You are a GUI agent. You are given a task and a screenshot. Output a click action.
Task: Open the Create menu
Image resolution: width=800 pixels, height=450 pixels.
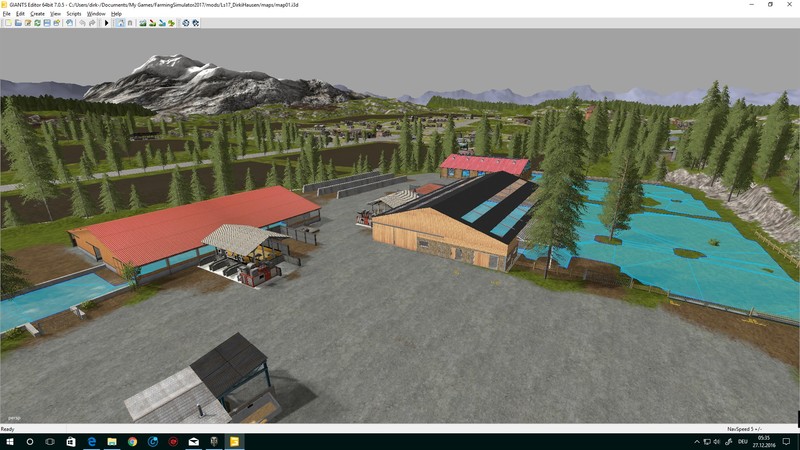click(x=36, y=13)
